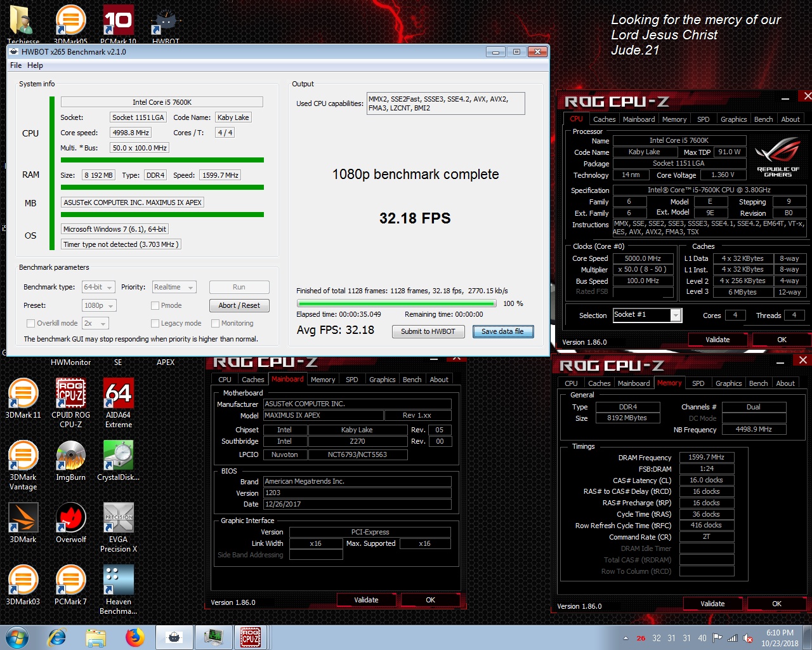The height and width of the screenshot is (650, 812).
Task: Open the HWBOT desktop shortcut
Action: click(166, 27)
